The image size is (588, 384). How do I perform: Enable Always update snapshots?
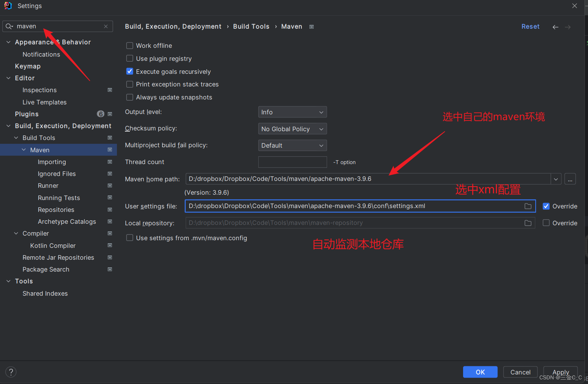pos(130,97)
